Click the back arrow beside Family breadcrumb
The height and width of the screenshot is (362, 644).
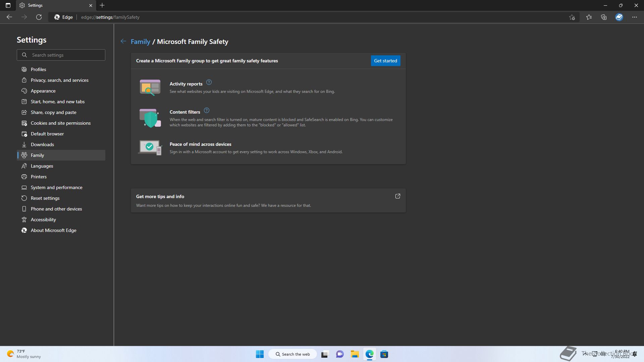123,41
